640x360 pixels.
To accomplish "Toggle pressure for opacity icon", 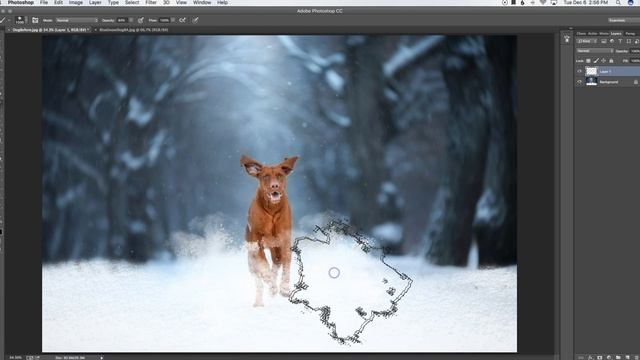I will coord(141,20).
